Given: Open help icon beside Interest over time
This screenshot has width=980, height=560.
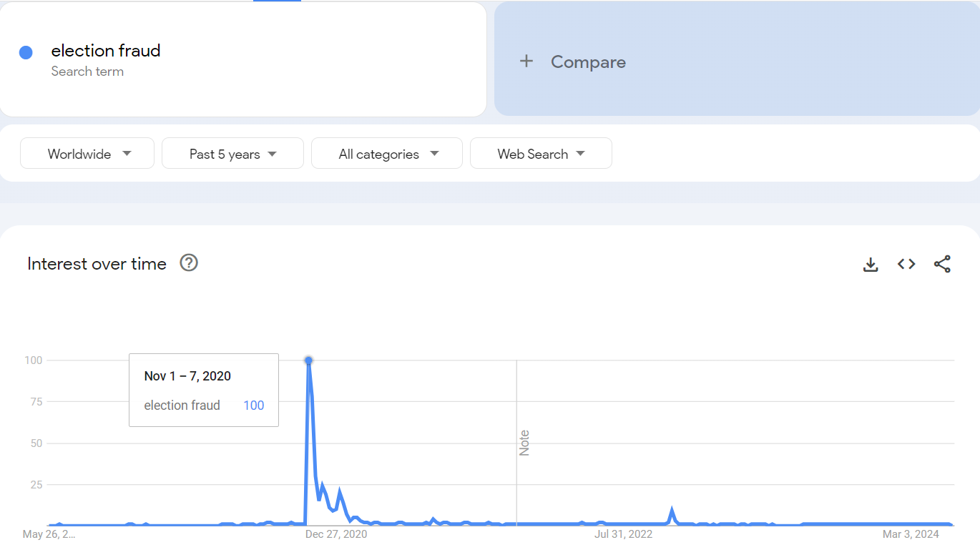Looking at the screenshot, I should pyautogui.click(x=189, y=263).
